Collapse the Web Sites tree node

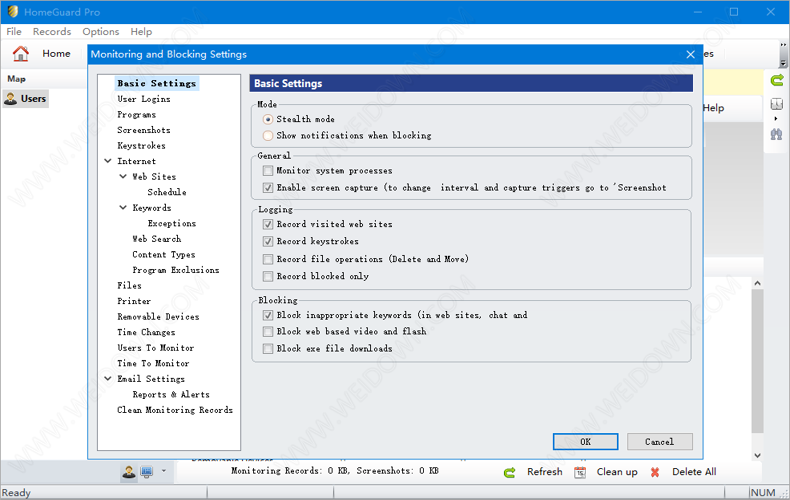click(x=123, y=176)
